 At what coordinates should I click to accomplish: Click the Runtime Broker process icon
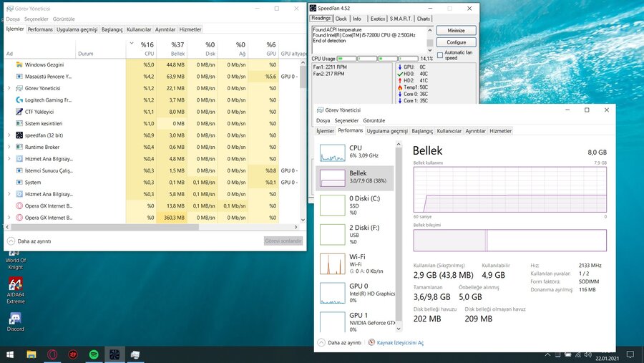[x=19, y=147]
